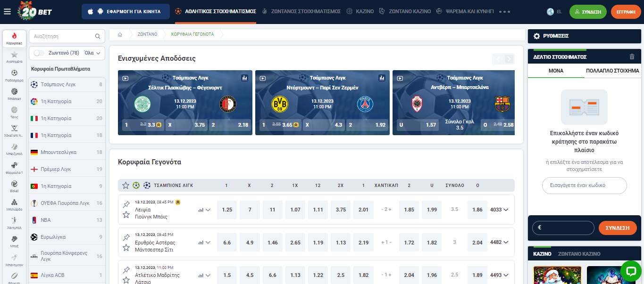This screenshot has width=644, height=284.
Task: Empty bet slip using the trash icon
Action: [x=632, y=57]
